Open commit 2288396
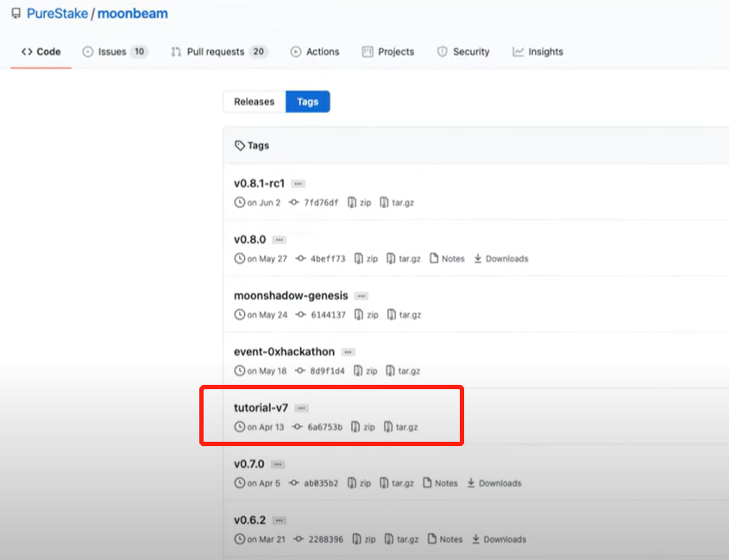729x560 pixels. tap(318, 539)
